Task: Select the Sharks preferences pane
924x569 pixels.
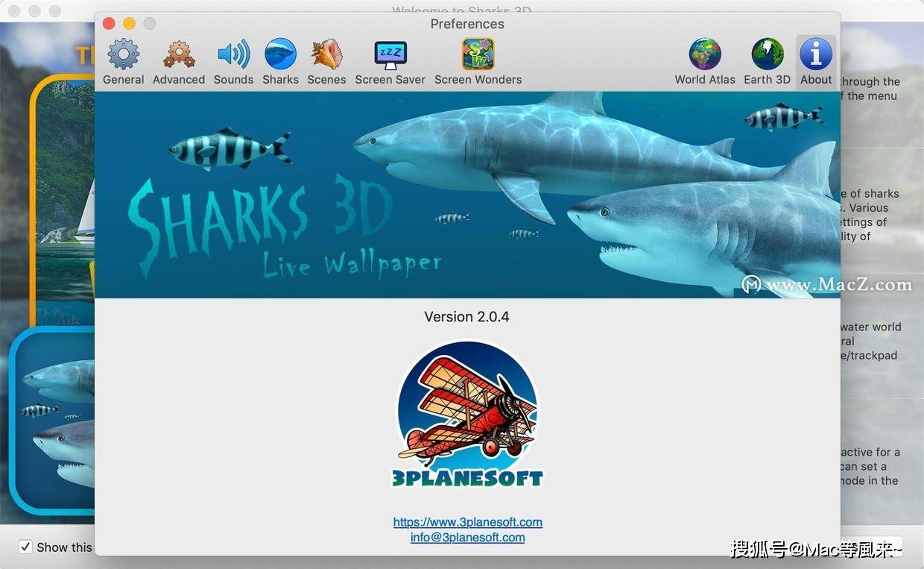Action: [x=280, y=62]
